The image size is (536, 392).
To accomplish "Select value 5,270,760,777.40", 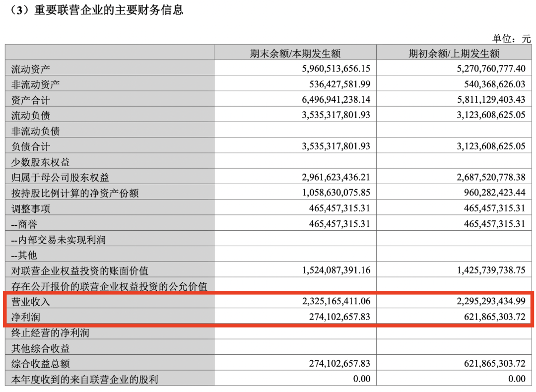I will (491, 68).
